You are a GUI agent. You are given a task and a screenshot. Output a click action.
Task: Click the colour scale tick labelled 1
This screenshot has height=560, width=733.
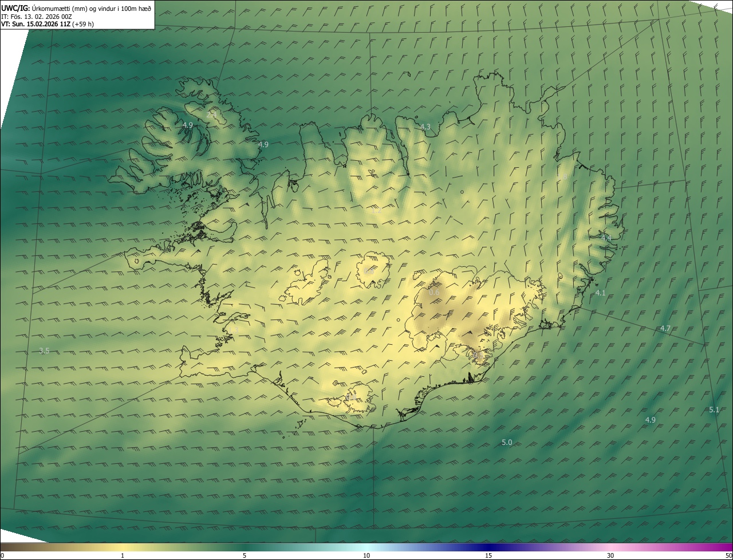click(x=123, y=555)
